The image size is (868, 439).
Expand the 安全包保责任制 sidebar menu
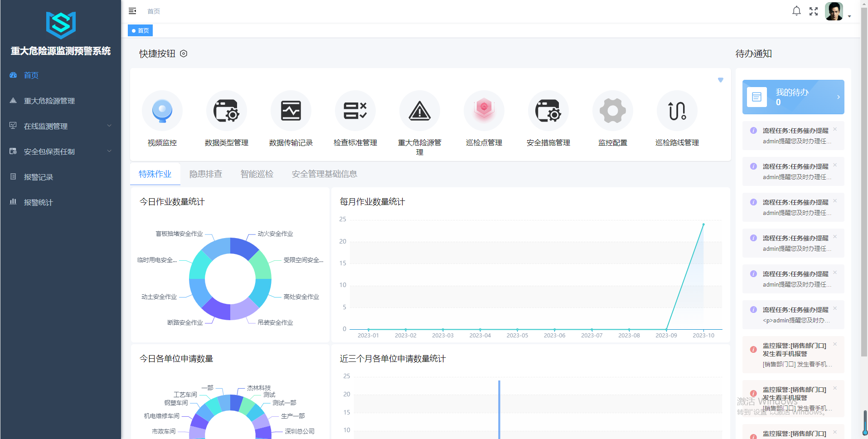61,151
